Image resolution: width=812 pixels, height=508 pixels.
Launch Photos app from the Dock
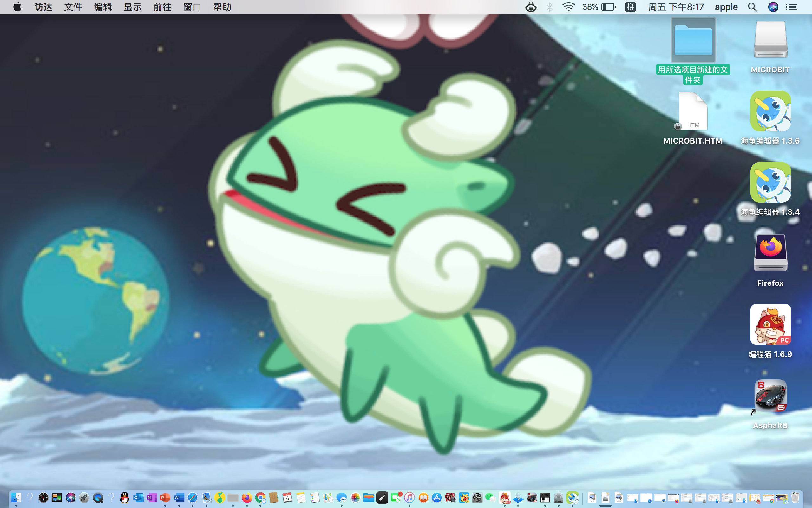click(x=355, y=498)
